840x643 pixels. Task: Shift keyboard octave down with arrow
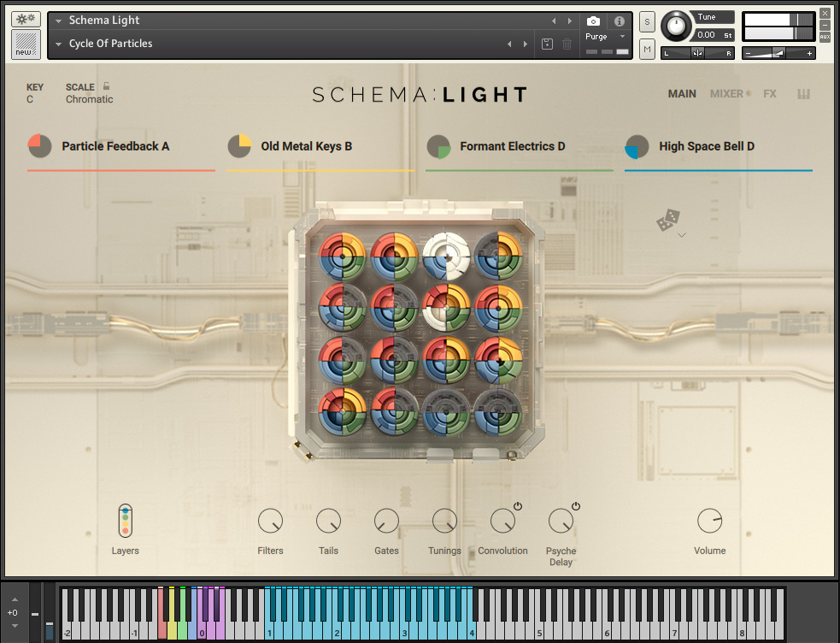coord(15,626)
